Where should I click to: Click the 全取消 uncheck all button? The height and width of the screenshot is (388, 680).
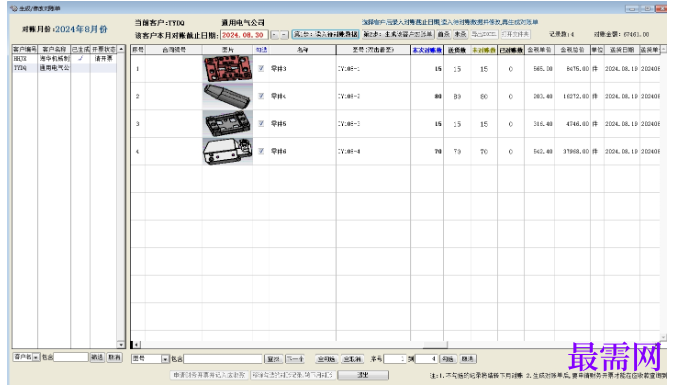click(x=352, y=359)
